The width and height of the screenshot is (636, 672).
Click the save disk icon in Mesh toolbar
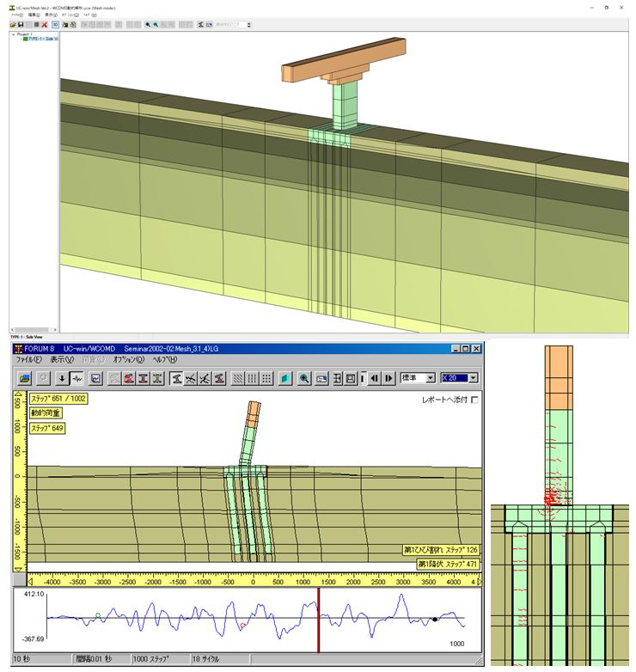[20, 25]
